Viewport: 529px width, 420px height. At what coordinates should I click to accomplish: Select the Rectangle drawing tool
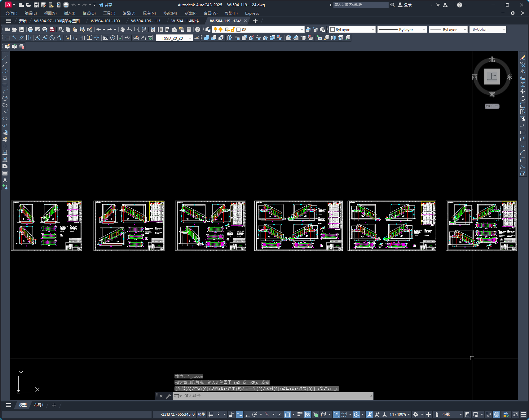pyautogui.click(x=5, y=85)
